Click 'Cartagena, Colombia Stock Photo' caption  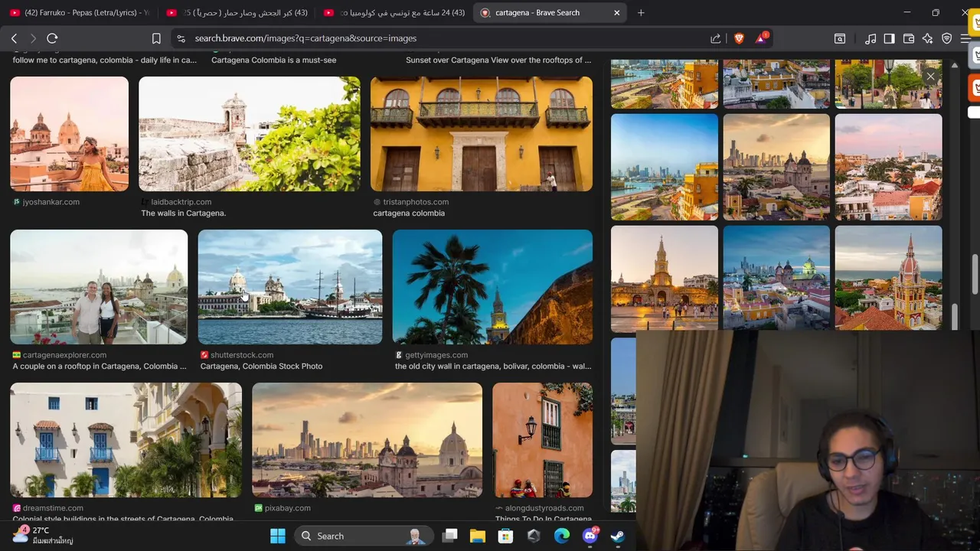(x=261, y=367)
